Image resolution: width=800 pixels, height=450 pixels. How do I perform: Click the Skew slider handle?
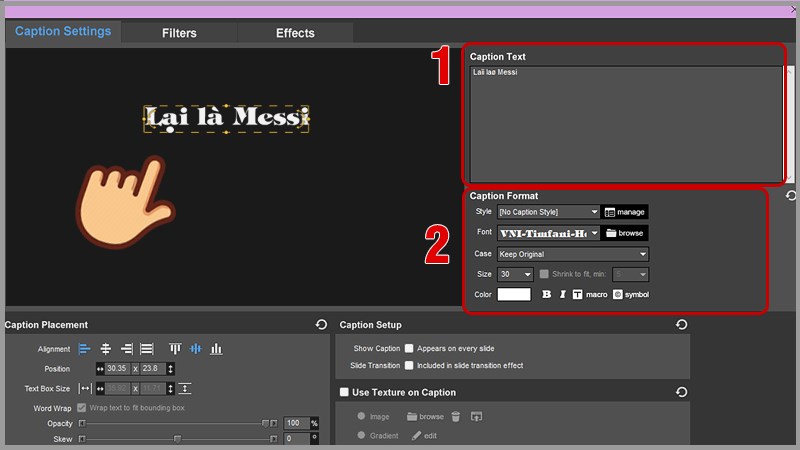pyautogui.click(x=177, y=439)
